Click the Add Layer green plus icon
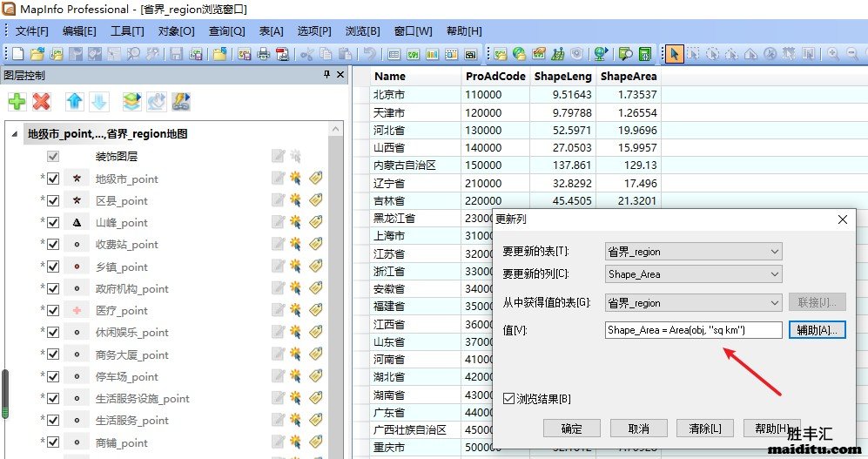868x459 pixels. [x=17, y=101]
